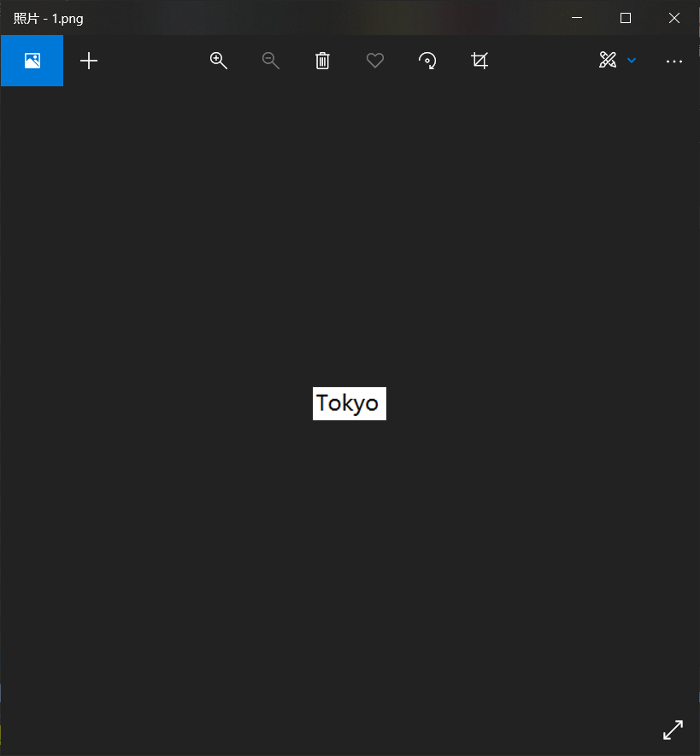This screenshot has height=756, width=700.
Task: Rotate the photo 90 degrees
Action: coord(426,61)
